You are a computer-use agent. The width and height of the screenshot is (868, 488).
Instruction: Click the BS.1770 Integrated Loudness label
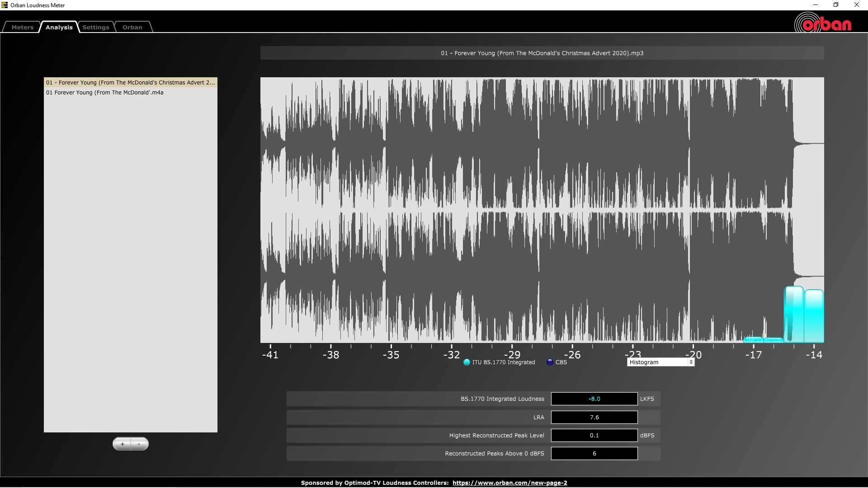502,399
